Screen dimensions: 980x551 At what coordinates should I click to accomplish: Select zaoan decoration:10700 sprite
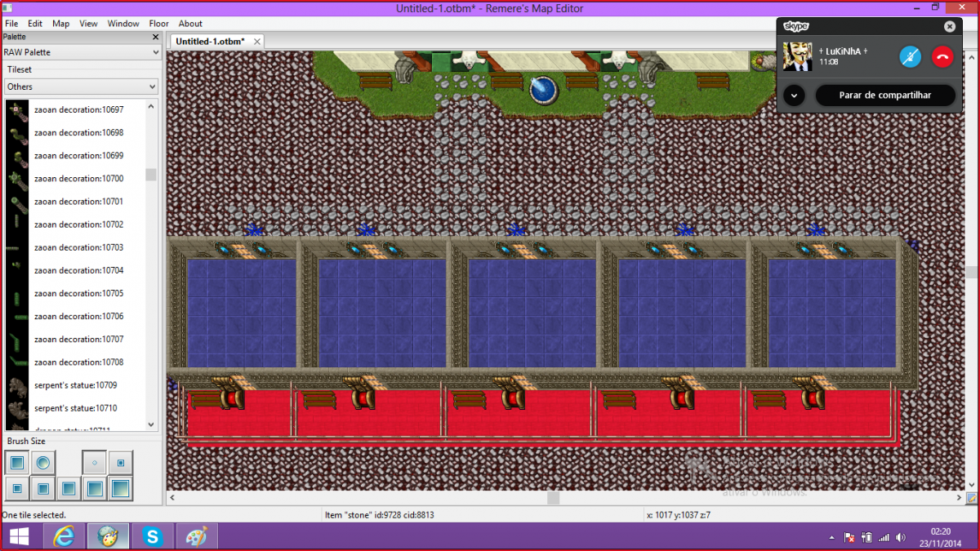[x=75, y=178]
